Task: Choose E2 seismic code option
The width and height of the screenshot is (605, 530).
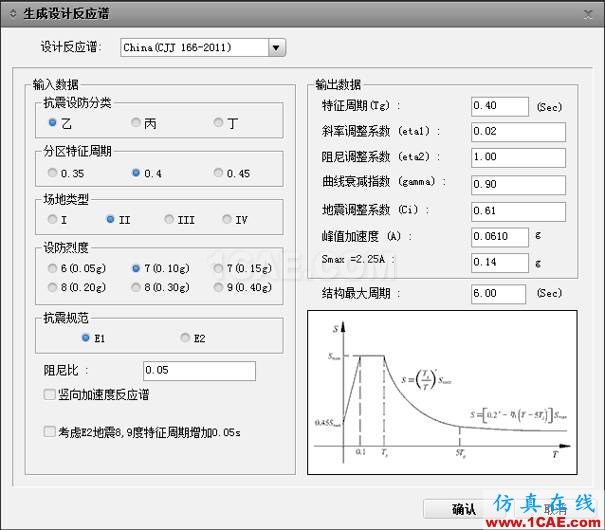Action: 185,338
